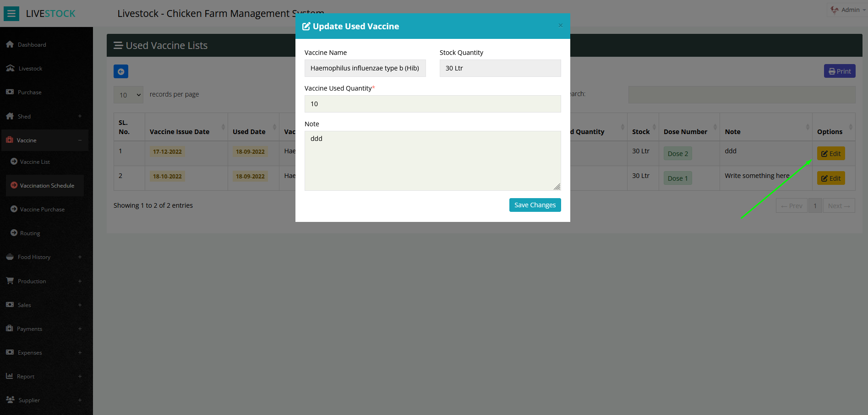Screen dimensions: 868x415
Task: Collapse the Vaccine sidebar menu
Action: [x=80, y=140]
